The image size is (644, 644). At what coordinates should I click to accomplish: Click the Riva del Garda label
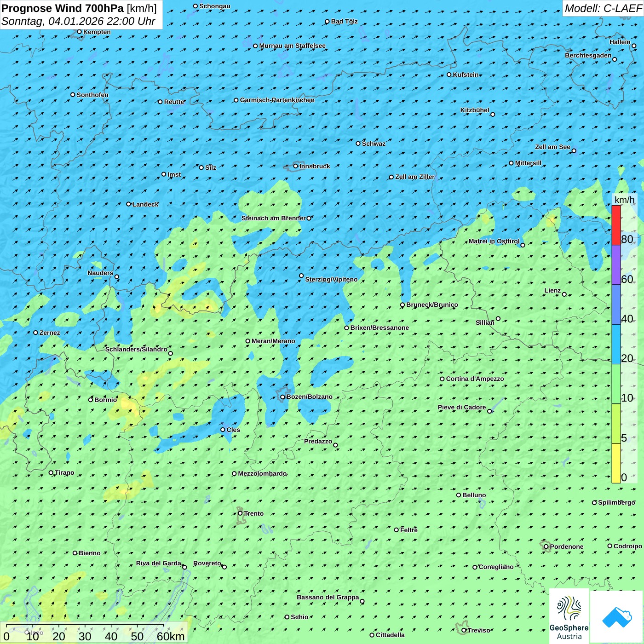(159, 563)
